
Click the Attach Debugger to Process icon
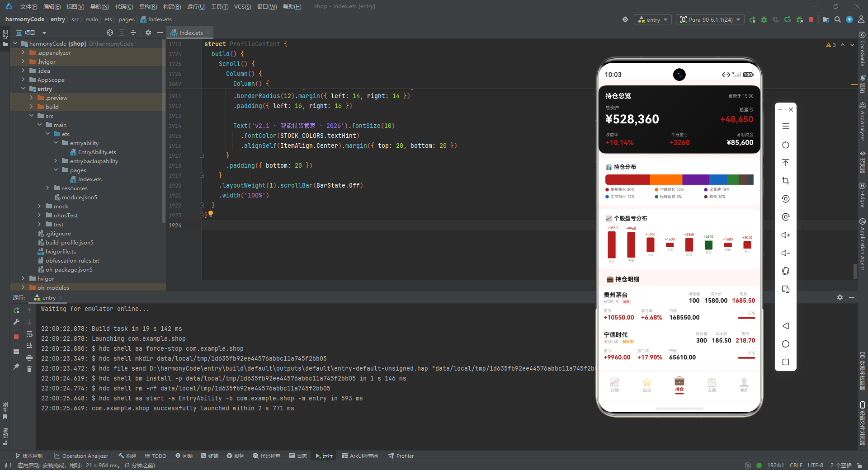(799, 20)
